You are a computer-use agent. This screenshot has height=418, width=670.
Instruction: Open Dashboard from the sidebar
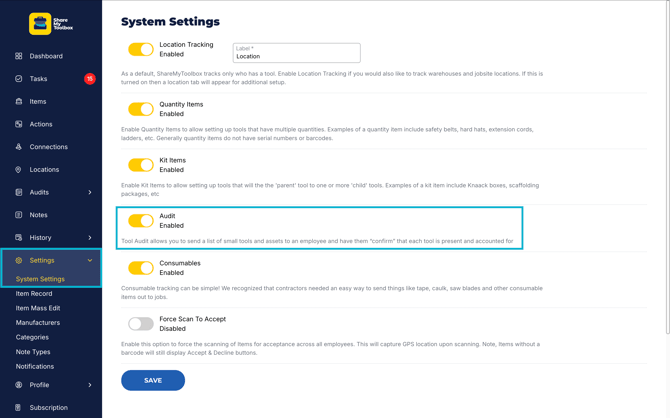[46, 56]
